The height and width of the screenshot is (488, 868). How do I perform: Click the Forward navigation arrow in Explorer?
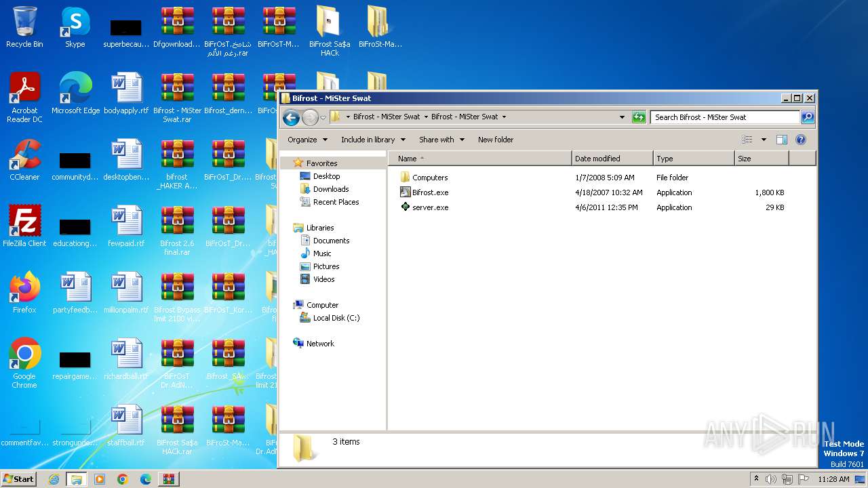pos(310,117)
